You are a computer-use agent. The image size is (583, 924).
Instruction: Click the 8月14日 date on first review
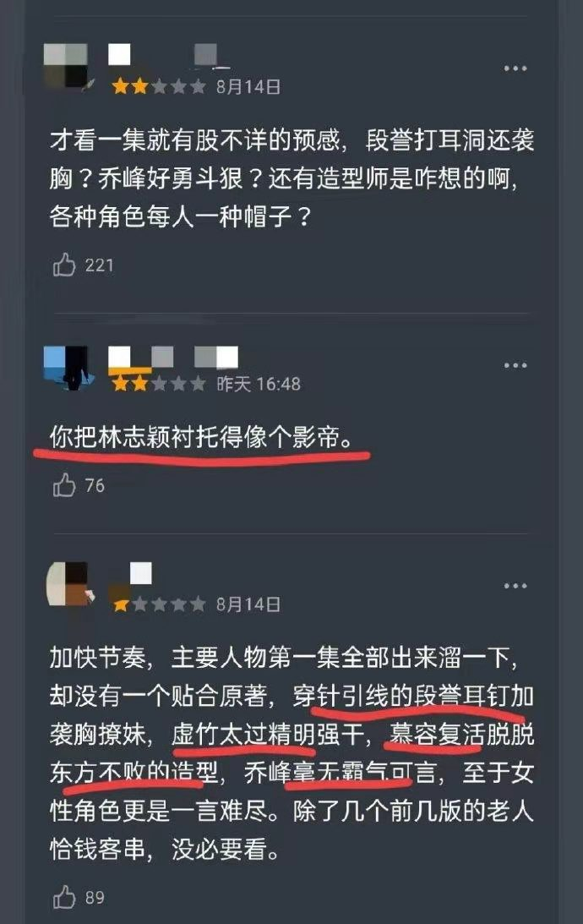[x=248, y=87]
